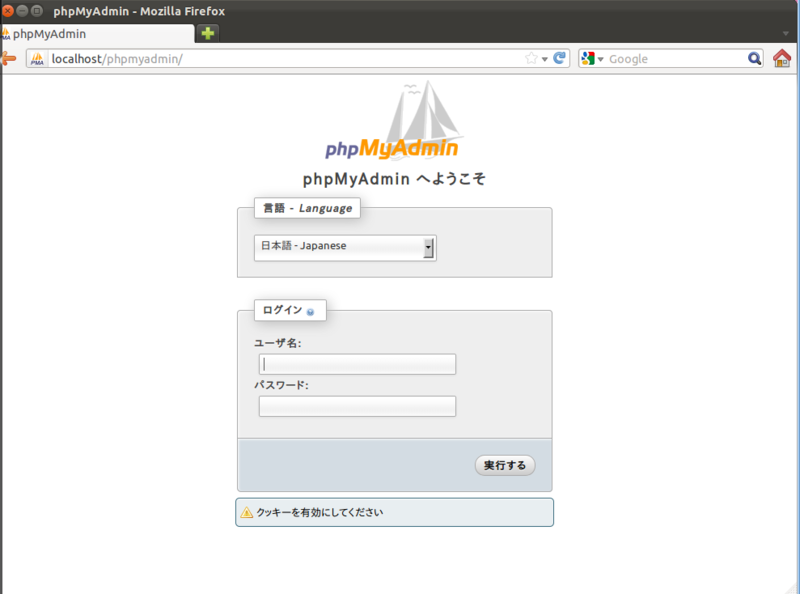800x594 pixels.
Task: Click the 実行する submit button
Action: pos(505,465)
